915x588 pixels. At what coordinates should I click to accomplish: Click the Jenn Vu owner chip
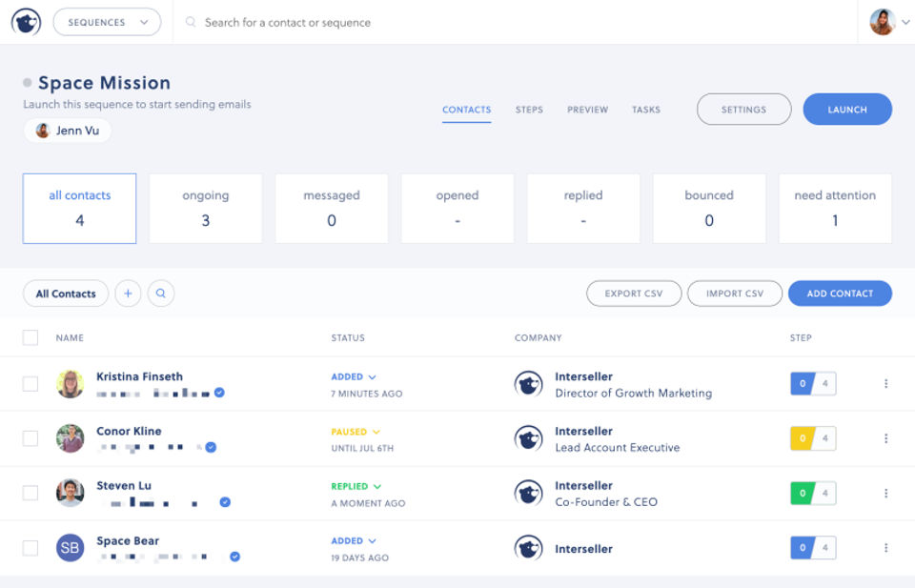(x=68, y=131)
